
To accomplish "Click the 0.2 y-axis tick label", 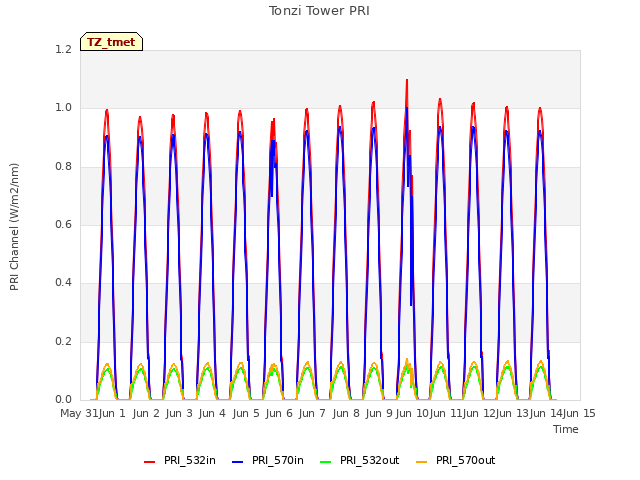I will pyautogui.click(x=64, y=341).
